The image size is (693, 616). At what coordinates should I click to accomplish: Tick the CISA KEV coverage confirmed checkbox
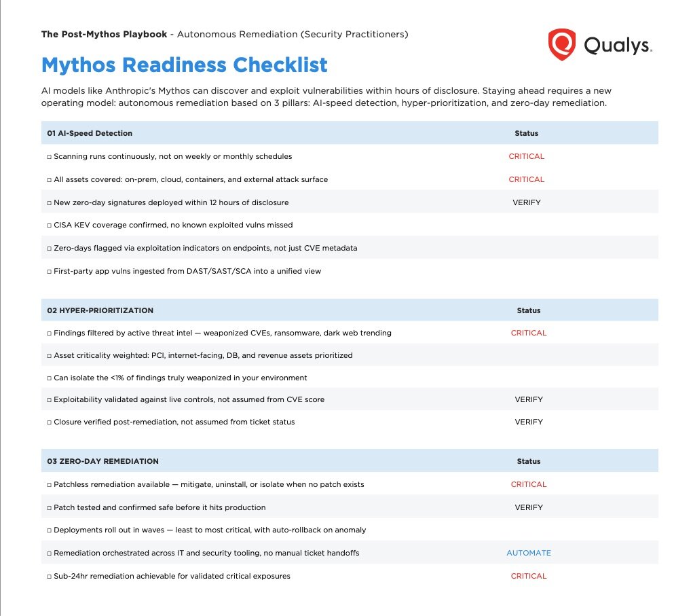click(49, 225)
